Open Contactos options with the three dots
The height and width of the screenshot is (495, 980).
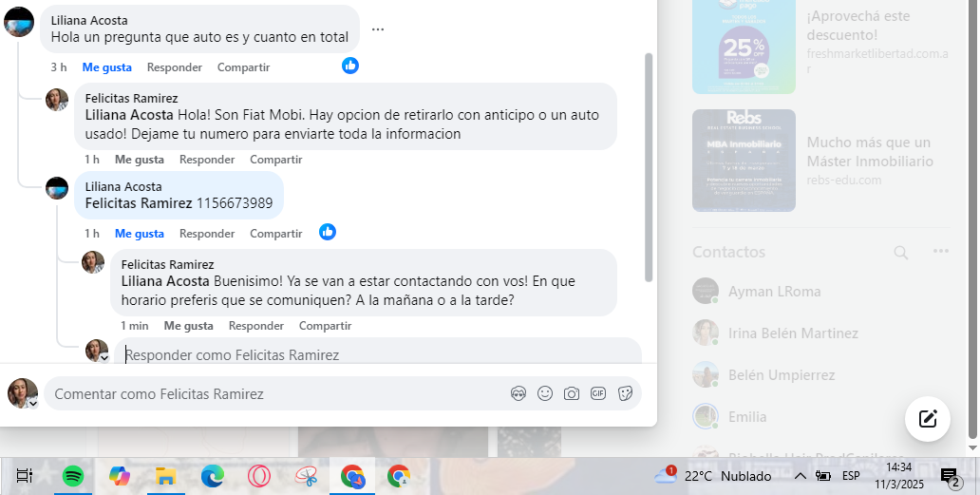941,251
